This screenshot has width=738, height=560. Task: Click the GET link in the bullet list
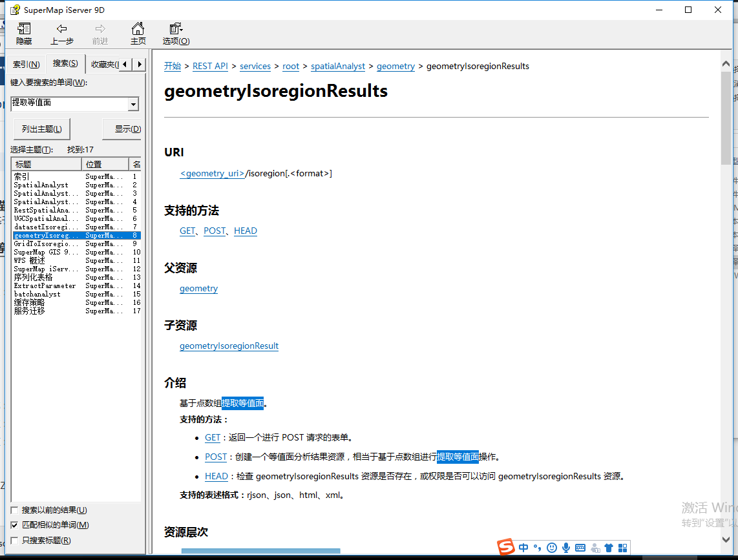pos(213,438)
